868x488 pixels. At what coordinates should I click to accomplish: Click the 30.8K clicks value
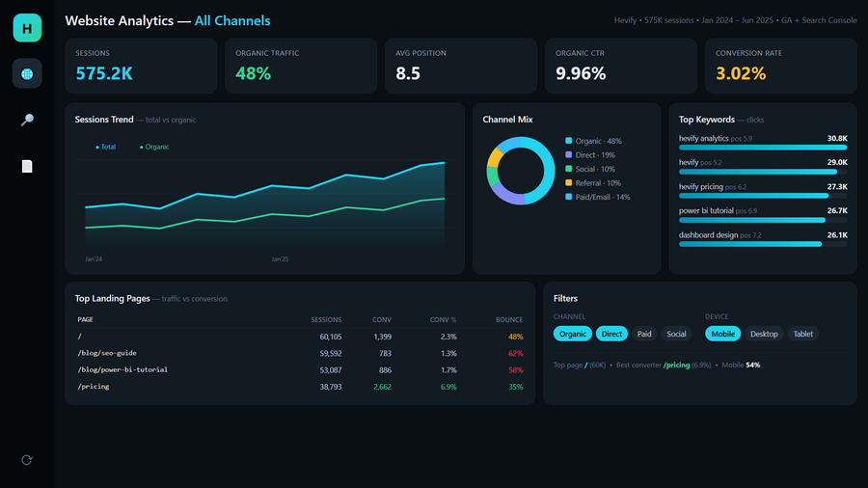(x=837, y=138)
